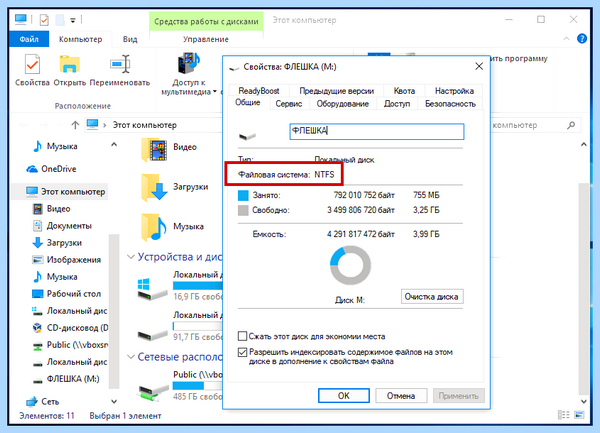This screenshot has height=433, width=600.
Task: Click the main pane scroll-down arrow
Action: point(584,401)
